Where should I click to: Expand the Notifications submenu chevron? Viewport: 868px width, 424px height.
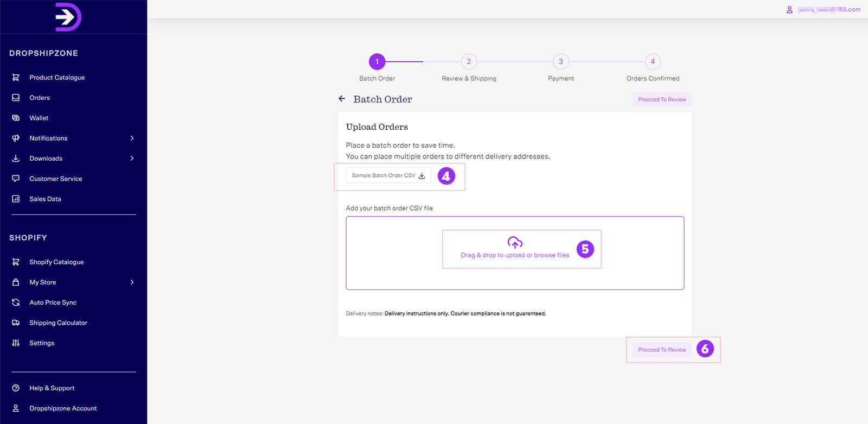[132, 138]
